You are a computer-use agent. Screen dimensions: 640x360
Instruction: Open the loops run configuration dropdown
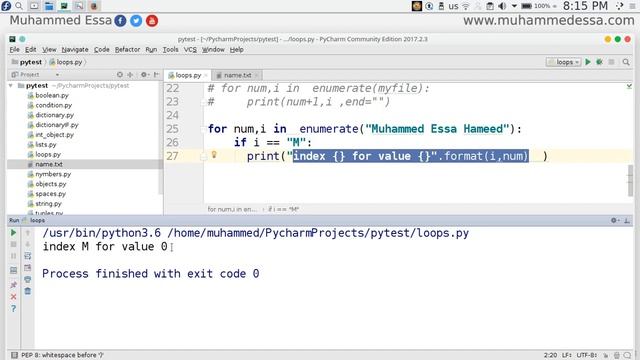pyautogui.click(x=563, y=62)
